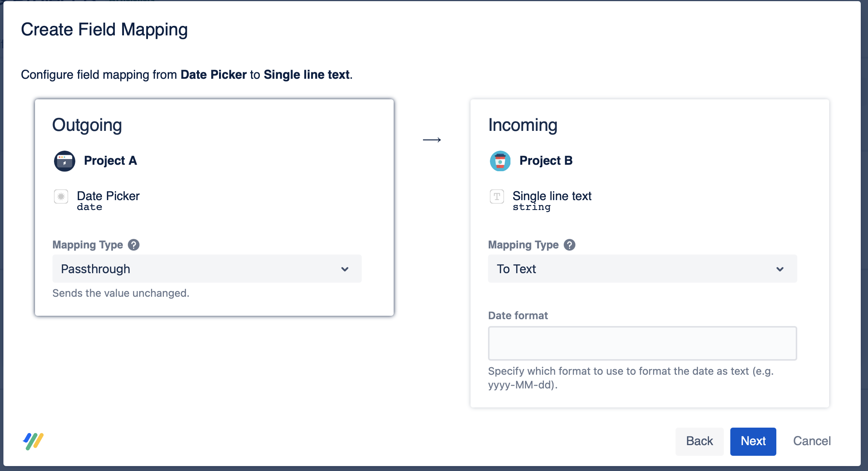Select the Outgoing panel header
This screenshot has height=471, width=868.
coord(87,125)
